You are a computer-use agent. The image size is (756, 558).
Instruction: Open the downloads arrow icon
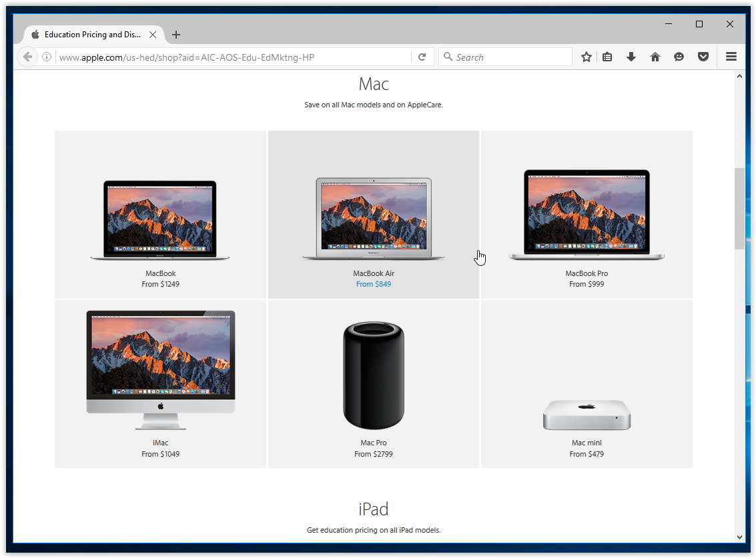[x=631, y=57]
